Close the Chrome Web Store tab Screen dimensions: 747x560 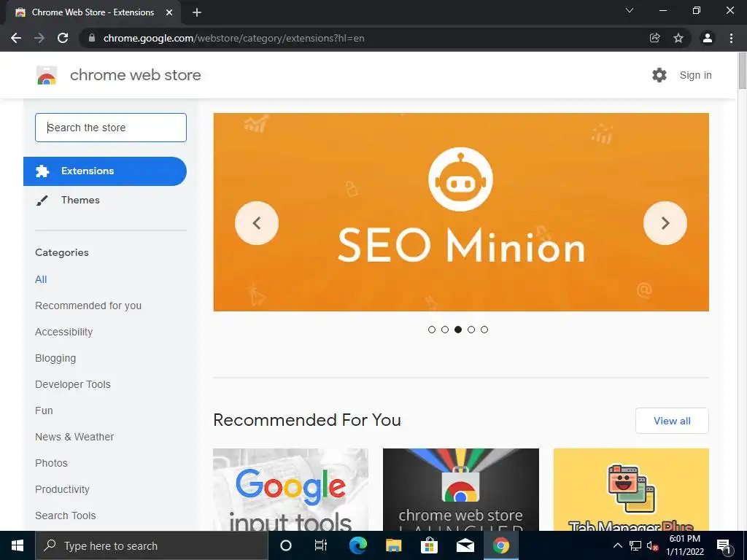[169, 12]
